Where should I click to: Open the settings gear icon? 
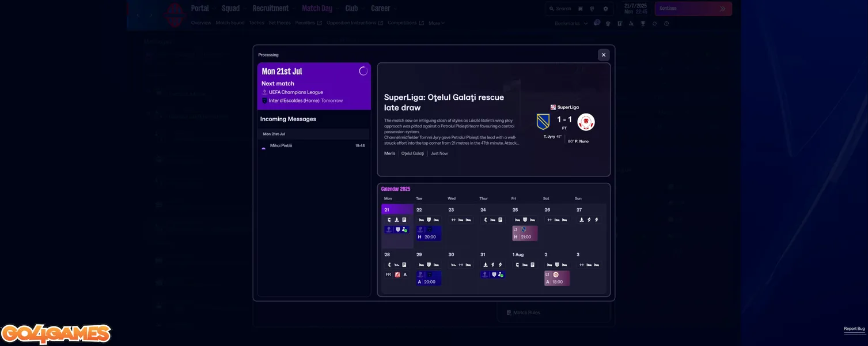pos(605,9)
